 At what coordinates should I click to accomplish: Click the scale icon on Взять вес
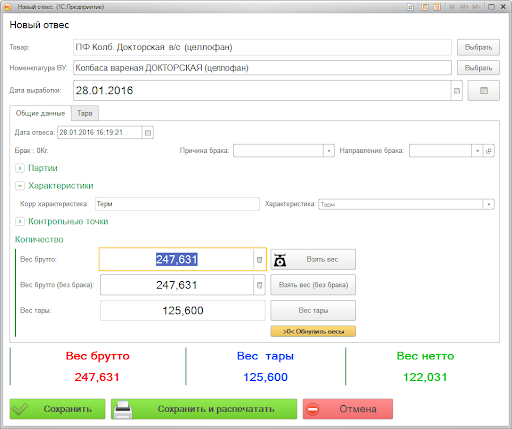click(x=280, y=260)
